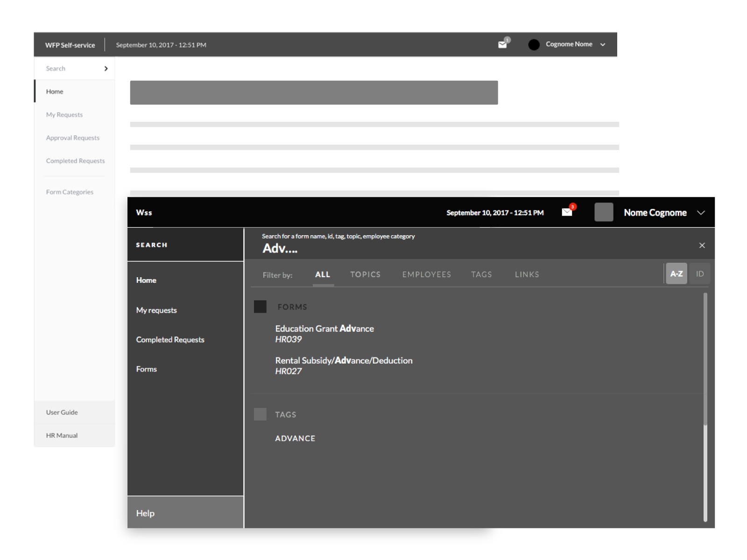747x560 pixels.
Task: Toggle the FORMS section checkbox
Action: point(260,307)
